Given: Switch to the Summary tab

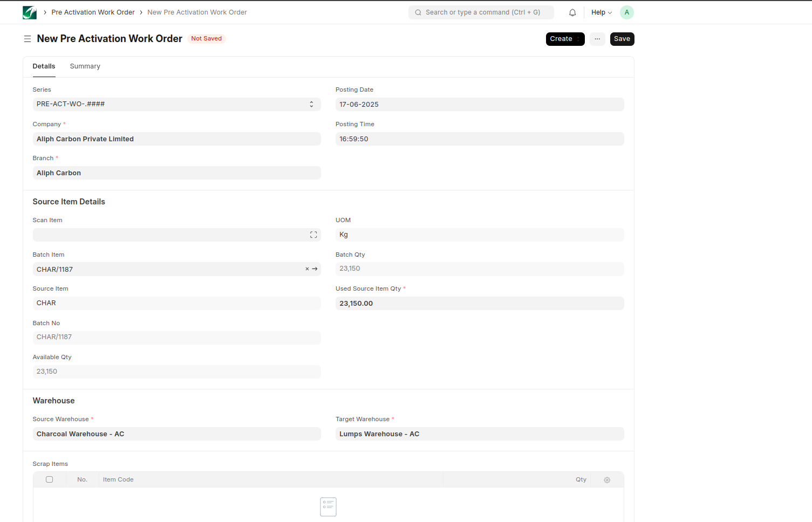Looking at the screenshot, I should click(x=85, y=66).
